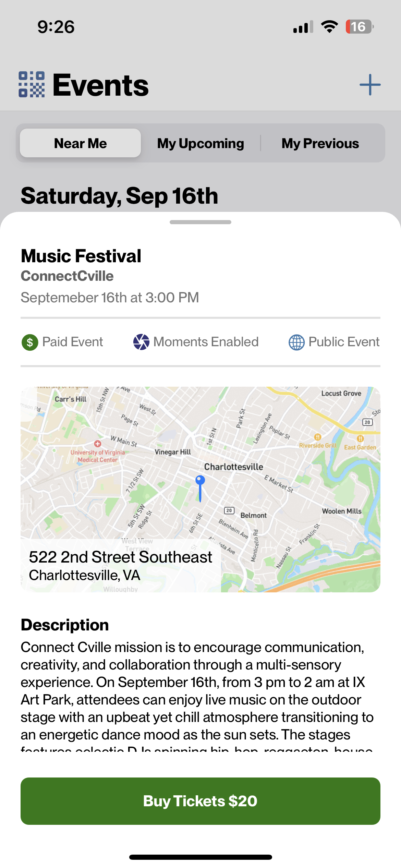Tap the sheet grabber handle
This screenshot has width=401, height=868.
click(x=200, y=222)
